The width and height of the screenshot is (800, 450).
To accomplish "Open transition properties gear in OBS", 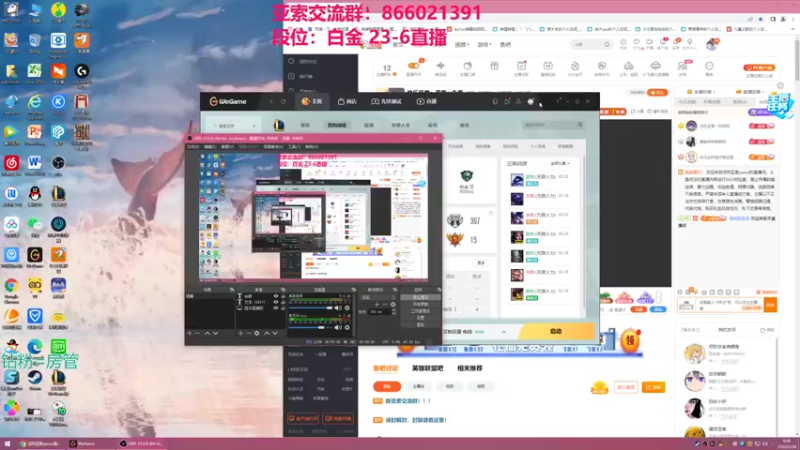I will (393, 305).
